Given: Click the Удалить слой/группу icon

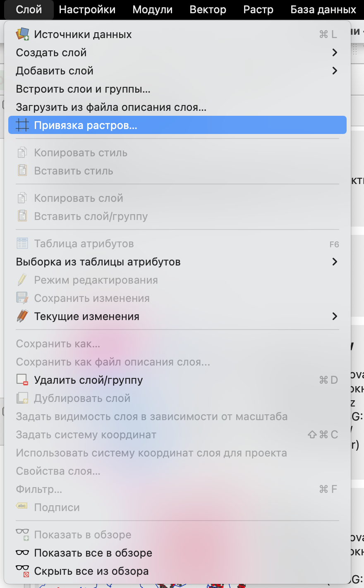Looking at the screenshot, I should (x=22, y=380).
